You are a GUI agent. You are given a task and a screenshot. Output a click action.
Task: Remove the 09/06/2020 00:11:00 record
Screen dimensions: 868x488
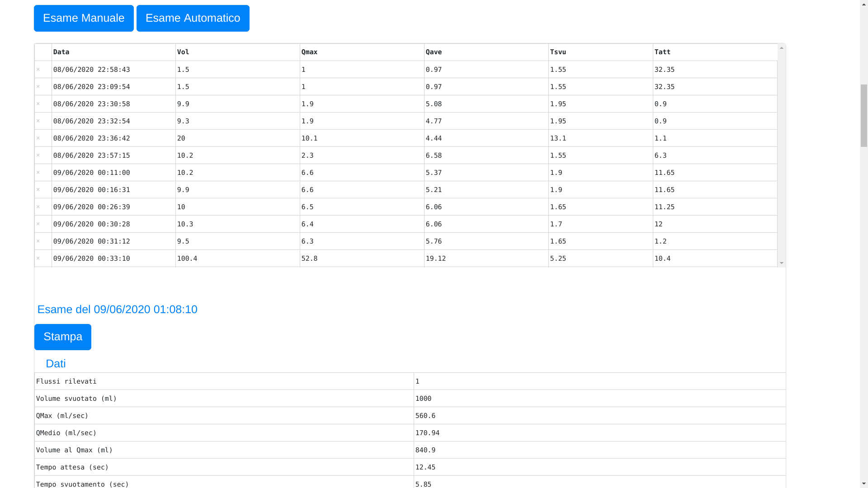(x=38, y=173)
